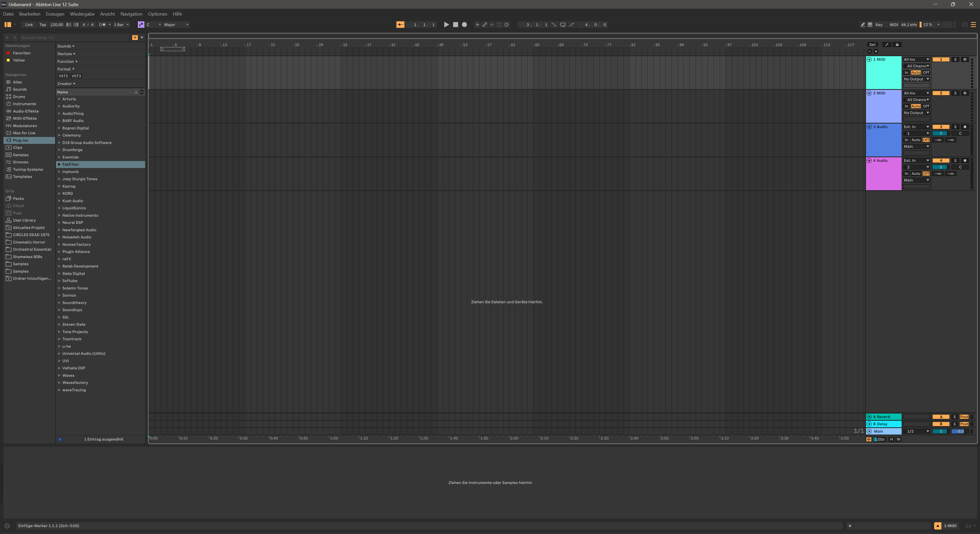This screenshot has width=980, height=534.
Task: Toggle the Draw Mode pencil icon
Action: (x=863, y=25)
